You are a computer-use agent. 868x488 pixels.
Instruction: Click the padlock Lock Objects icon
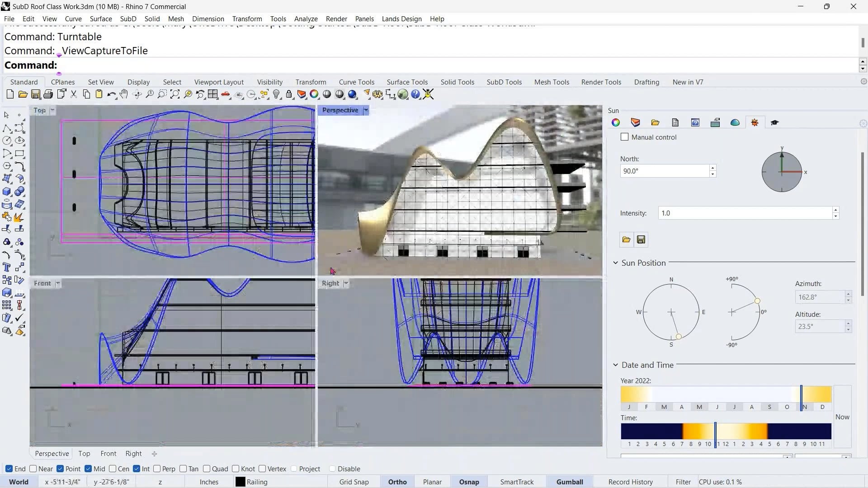tap(289, 94)
